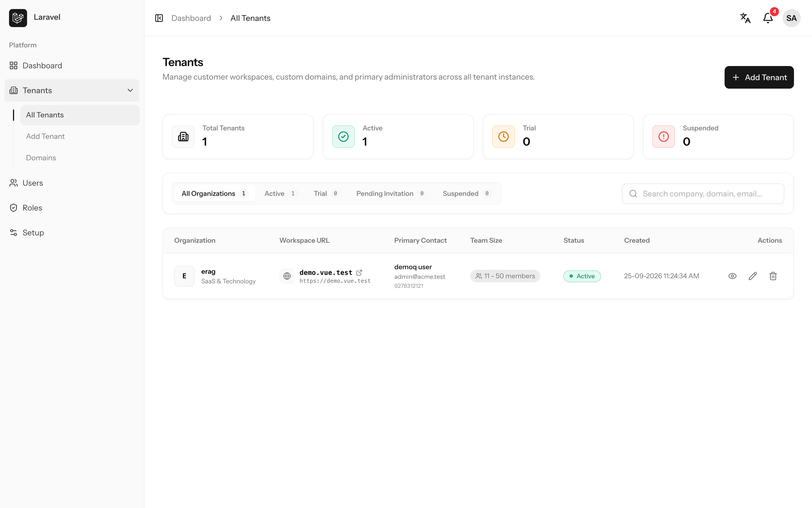Select All Tenants in the sidebar

80,115
